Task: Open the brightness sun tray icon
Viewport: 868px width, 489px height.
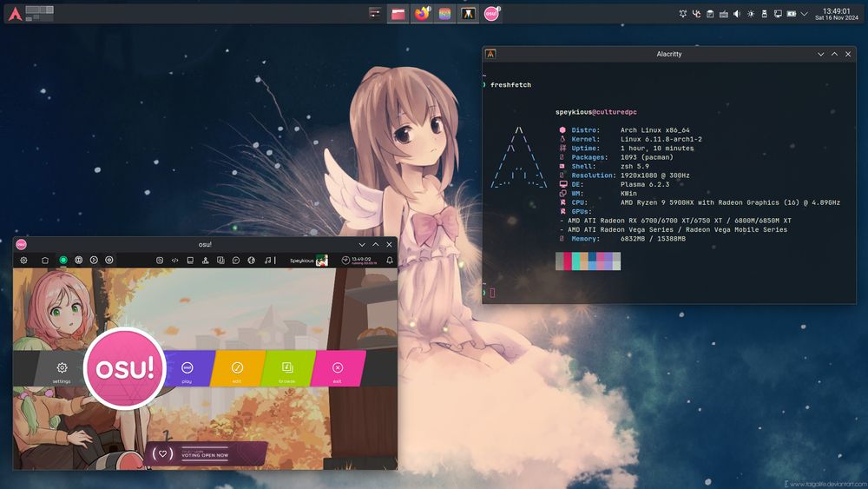Action: pos(751,14)
